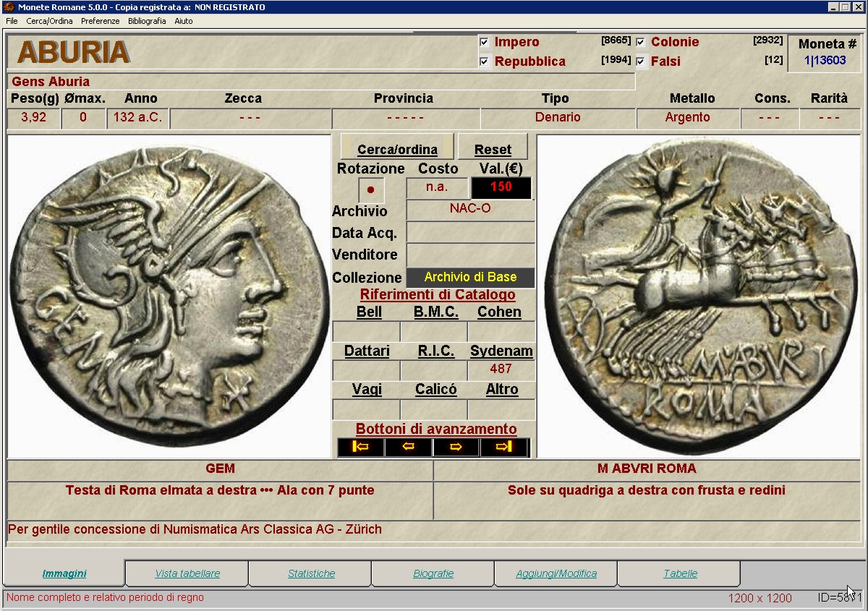Click the GEM obverse legend
This screenshot has height=611, width=868.
point(220,469)
